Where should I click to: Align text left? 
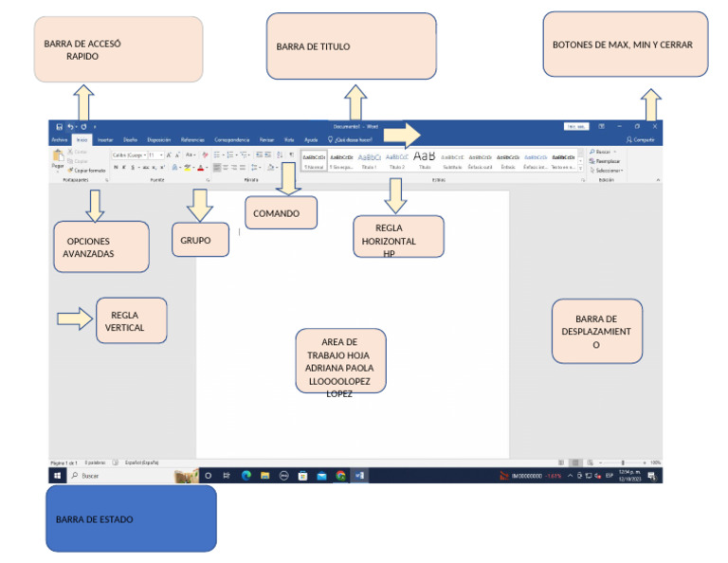[x=217, y=167]
